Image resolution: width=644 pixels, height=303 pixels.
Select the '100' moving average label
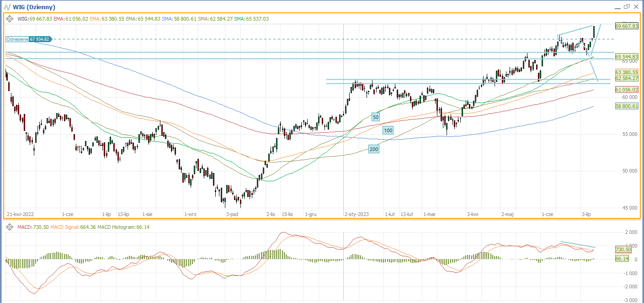tap(388, 130)
